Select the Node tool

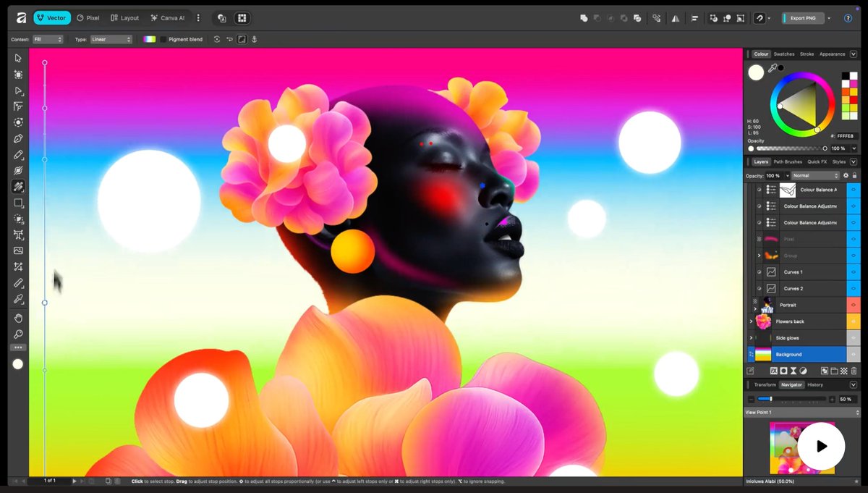18,90
